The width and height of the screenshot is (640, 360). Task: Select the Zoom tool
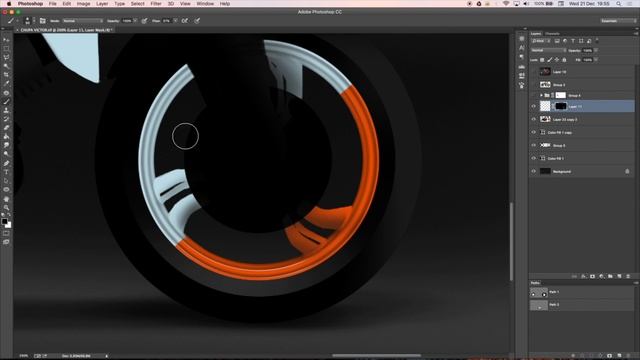tap(6, 208)
